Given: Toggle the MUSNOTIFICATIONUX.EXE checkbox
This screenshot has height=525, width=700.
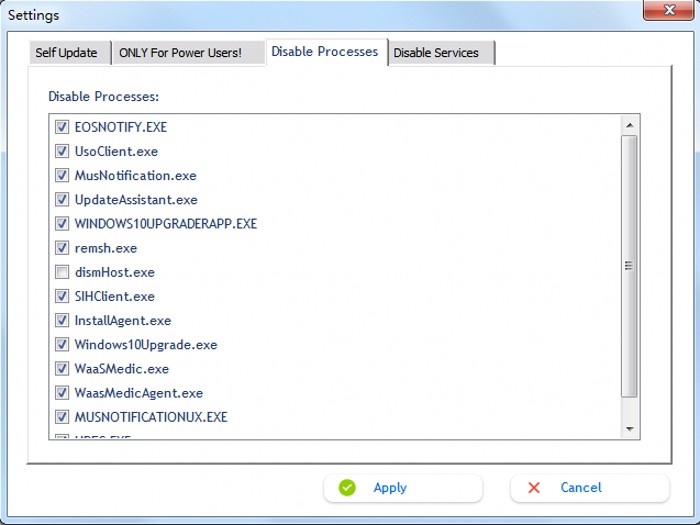Looking at the screenshot, I should click(62, 417).
